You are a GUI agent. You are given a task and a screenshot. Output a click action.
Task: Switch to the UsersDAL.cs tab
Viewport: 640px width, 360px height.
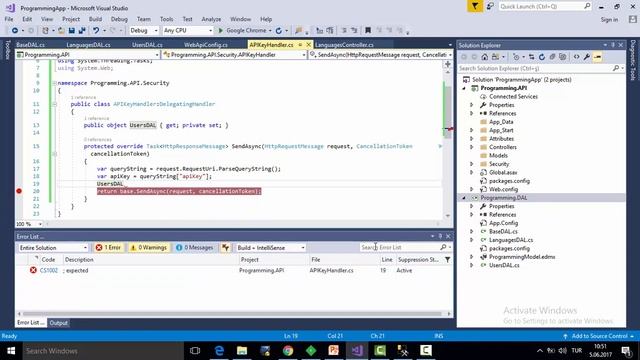point(147,44)
